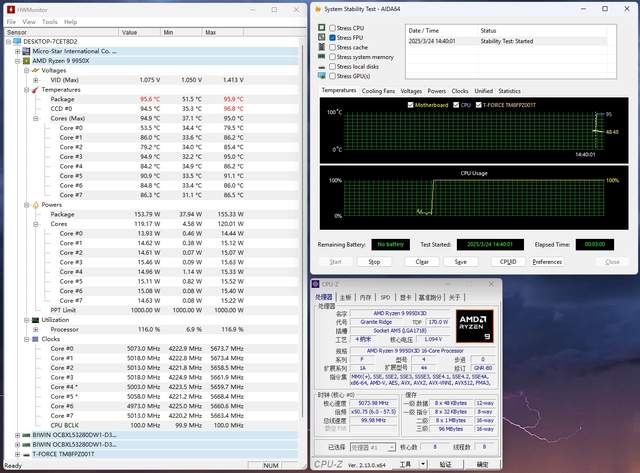Click the Max column header in HWMonitor
Viewport: 640px width, 473px height.
pyautogui.click(x=222, y=32)
